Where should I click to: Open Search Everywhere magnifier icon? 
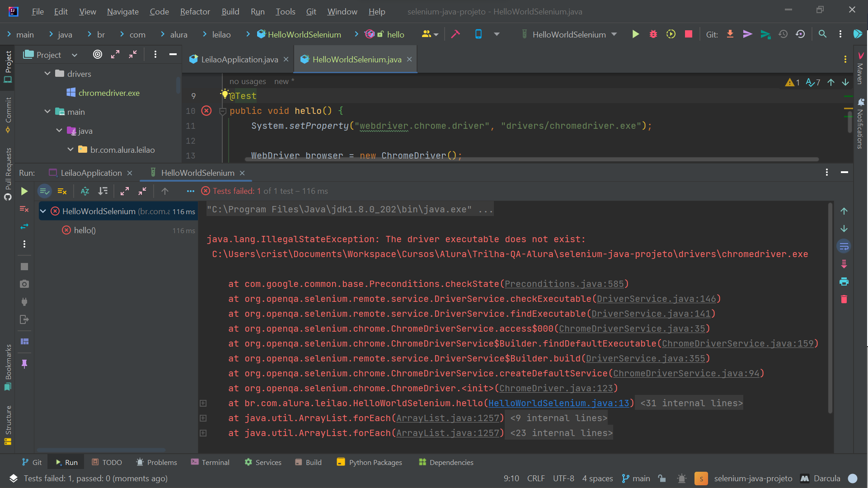(822, 34)
